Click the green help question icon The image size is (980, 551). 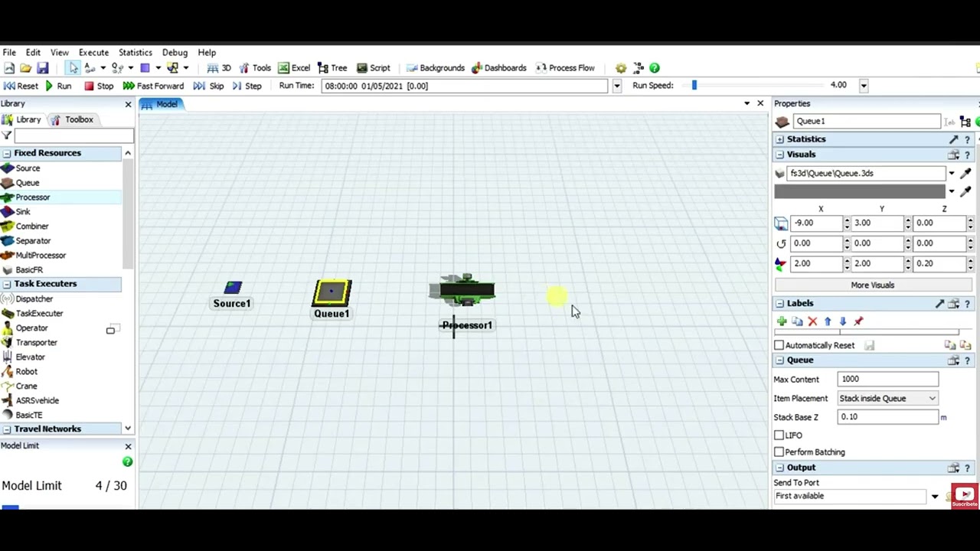click(655, 68)
